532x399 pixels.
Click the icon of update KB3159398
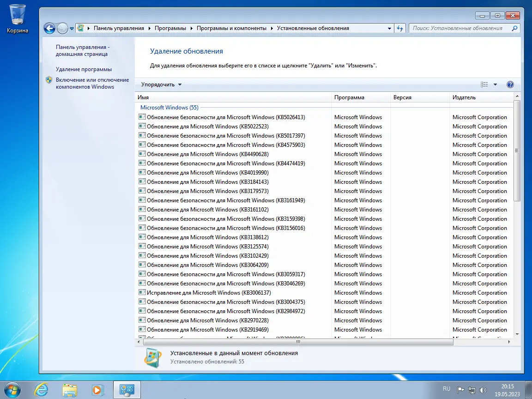[142, 218]
